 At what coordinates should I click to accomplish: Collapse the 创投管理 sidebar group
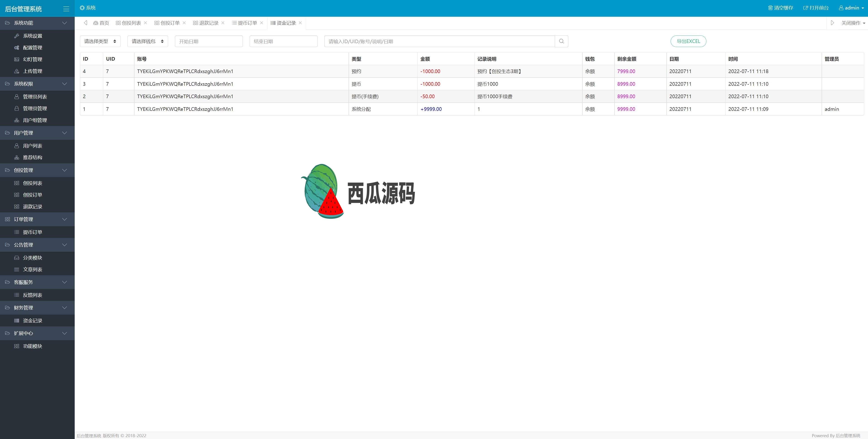(37, 170)
